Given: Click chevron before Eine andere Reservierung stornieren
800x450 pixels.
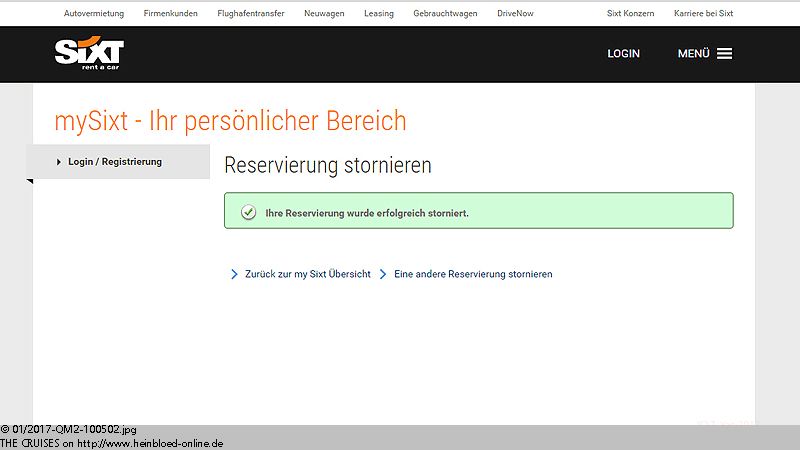Looking at the screenshot, I should [383, 274].
